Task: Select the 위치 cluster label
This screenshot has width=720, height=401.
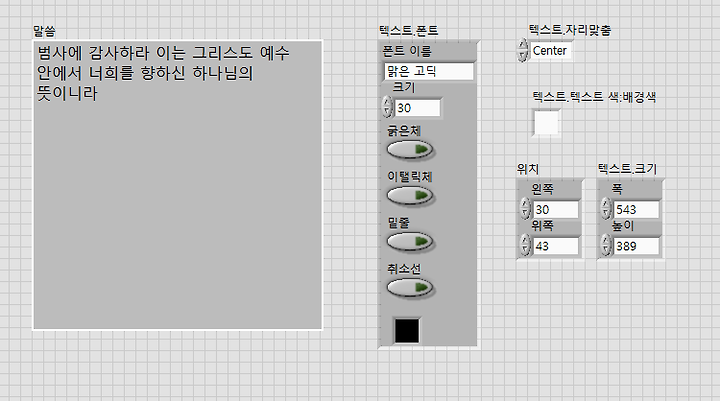Action: tap(528, 169)
